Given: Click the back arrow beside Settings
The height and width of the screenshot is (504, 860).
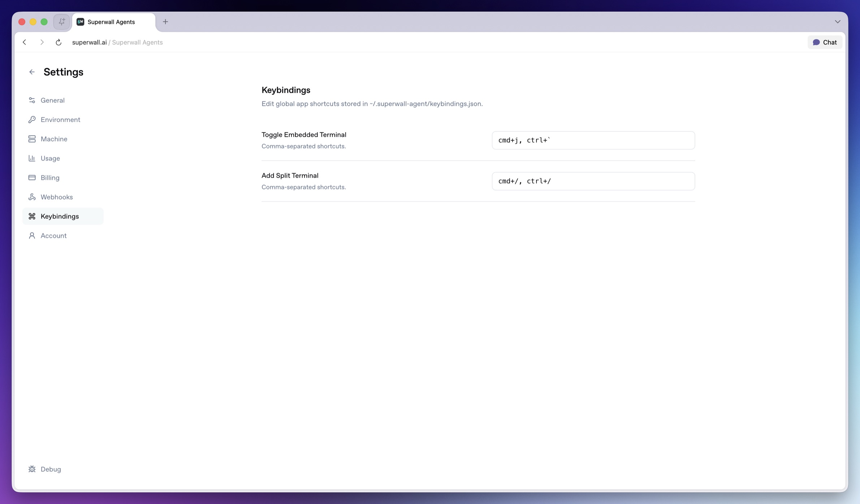Looking at the screenshot, I should pos(32,72).
